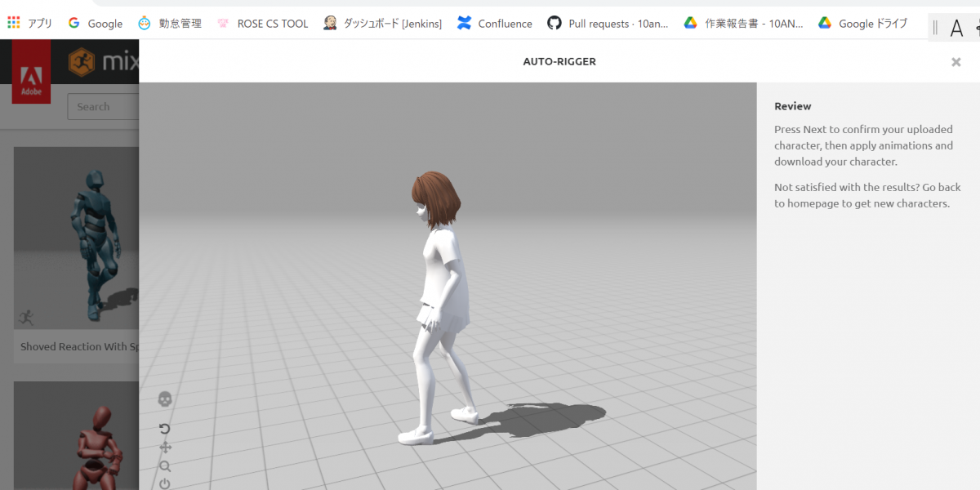Toggle skeleton view with the skull icon
980x490 pixels.
click(165, 399)
